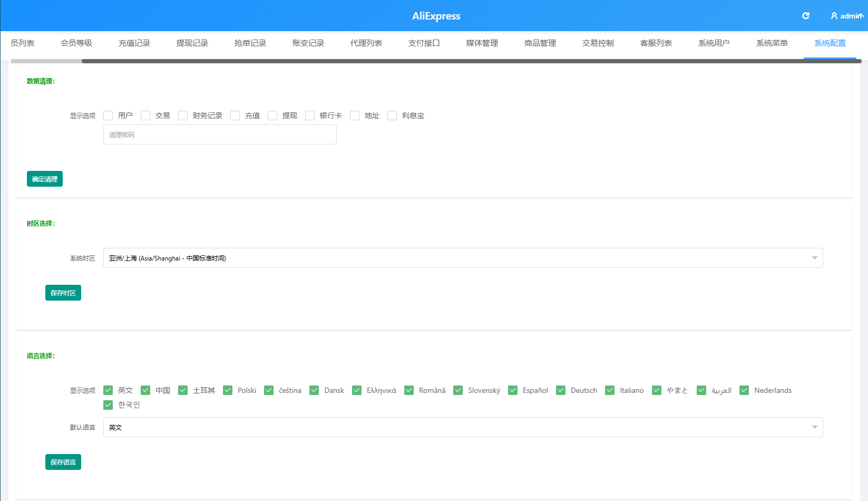868x501 pixels.
Task: Open the 抢单记录 tab
Action: coord(250,43)
